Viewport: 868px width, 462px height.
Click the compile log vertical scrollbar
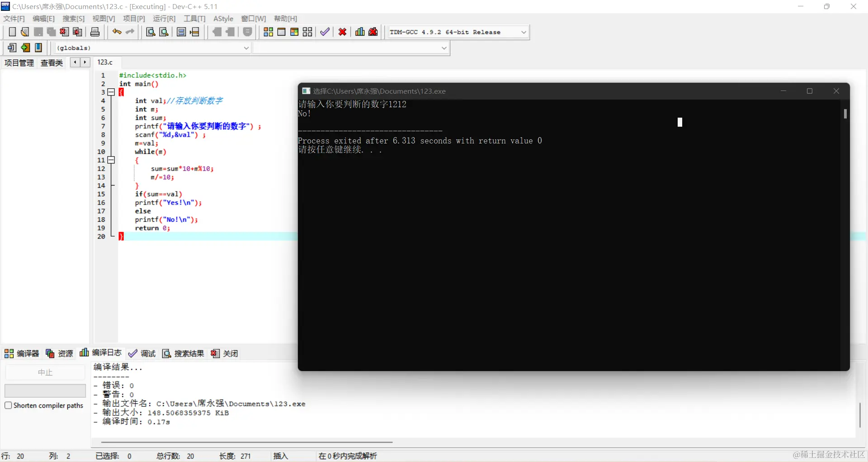click(x=860, y=415)
